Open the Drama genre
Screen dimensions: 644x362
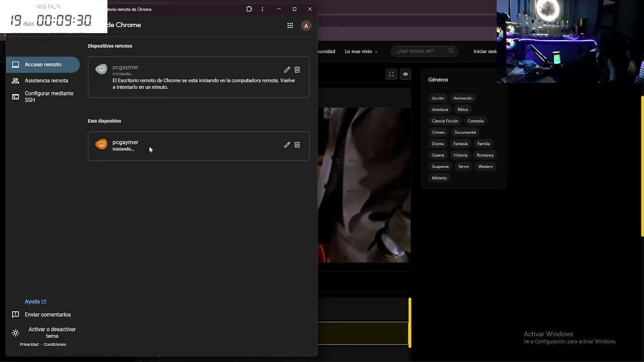[438, 144]
